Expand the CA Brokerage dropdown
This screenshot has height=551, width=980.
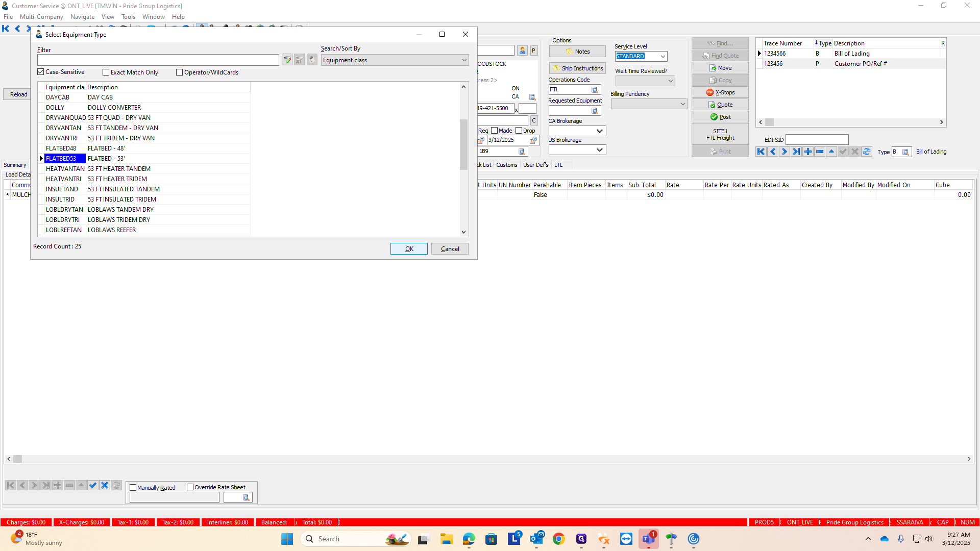(x=600, y=131)
